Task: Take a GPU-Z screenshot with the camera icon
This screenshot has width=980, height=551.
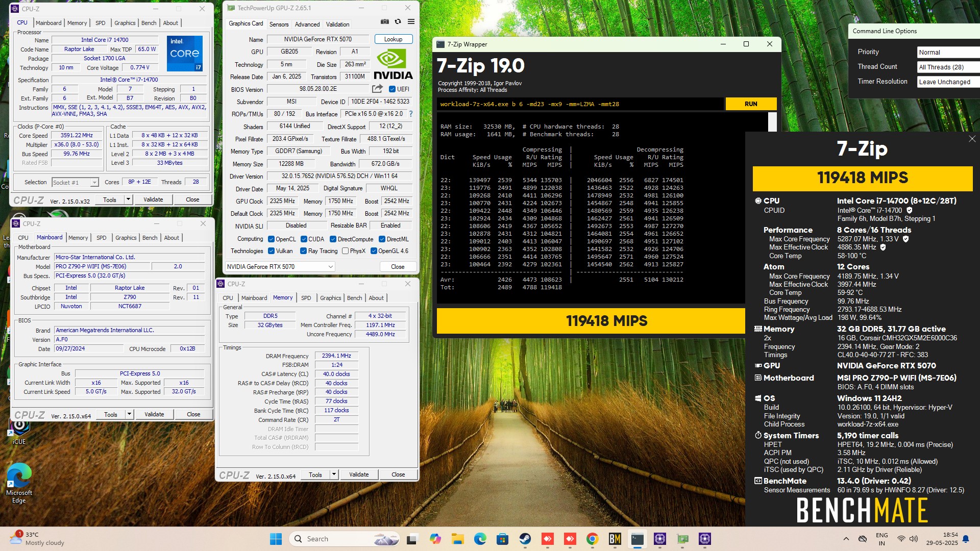Action: [x=385, y=22]
